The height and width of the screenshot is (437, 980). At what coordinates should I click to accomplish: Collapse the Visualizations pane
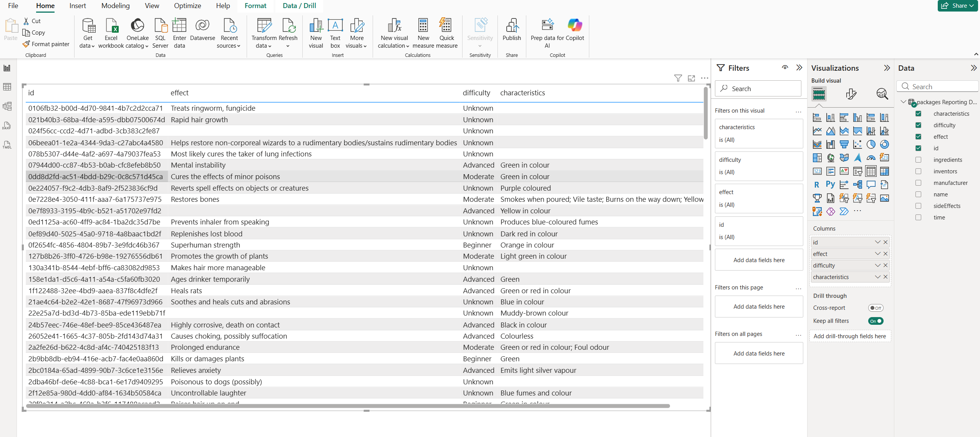click(x=887, y=68)
